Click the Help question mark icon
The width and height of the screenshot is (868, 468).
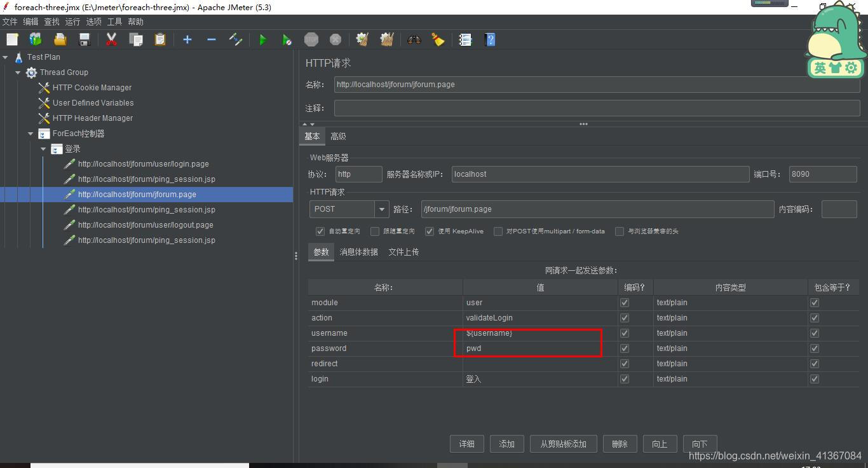[x=489, y=39]
